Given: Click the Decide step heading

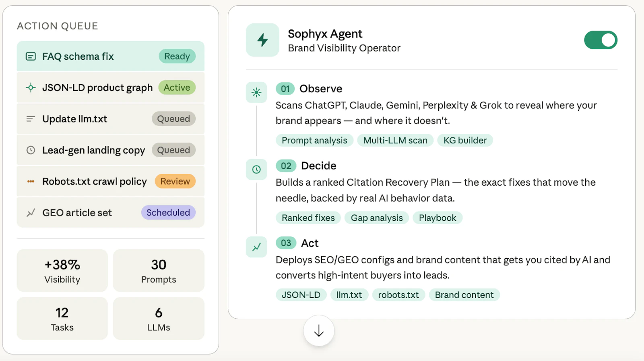Looking at the screenshot, I should click(319, 166).
